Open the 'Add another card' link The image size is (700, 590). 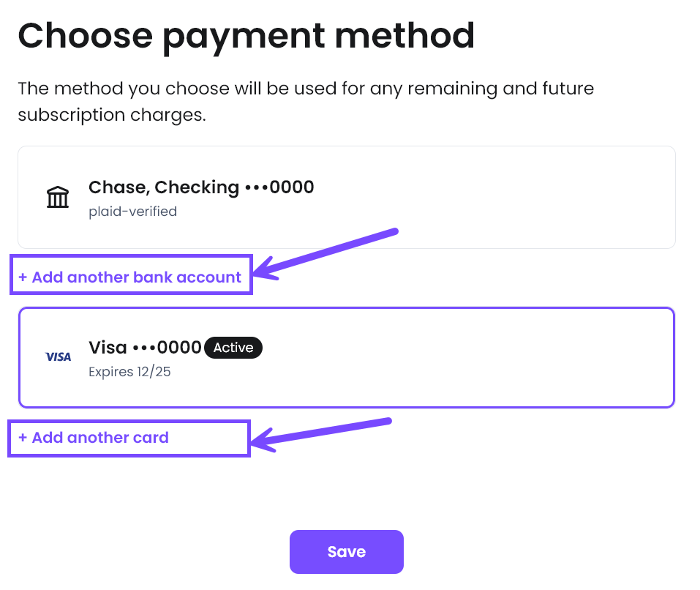pyautogui.click(x=100, y=438)
